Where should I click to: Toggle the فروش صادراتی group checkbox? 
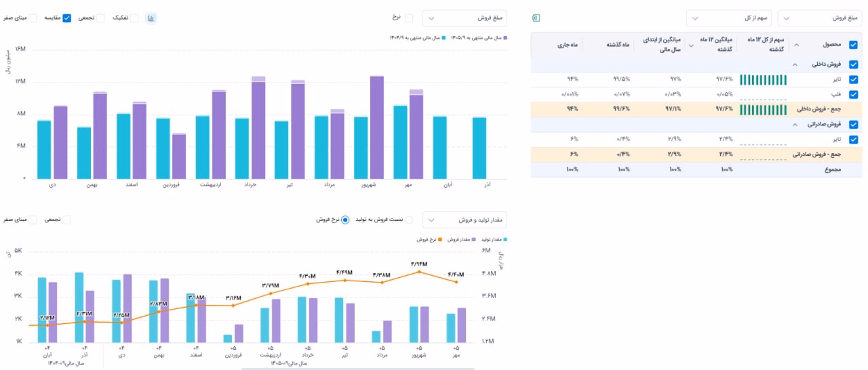coord(853,125)
